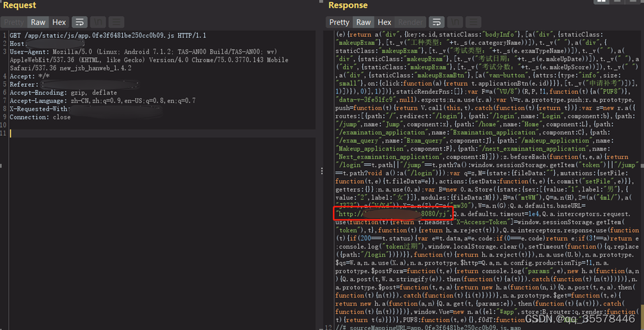The width and height of the screenshot is (644, 330).
Task: Switch Response view to Hex tab
Action: [384, 22]
